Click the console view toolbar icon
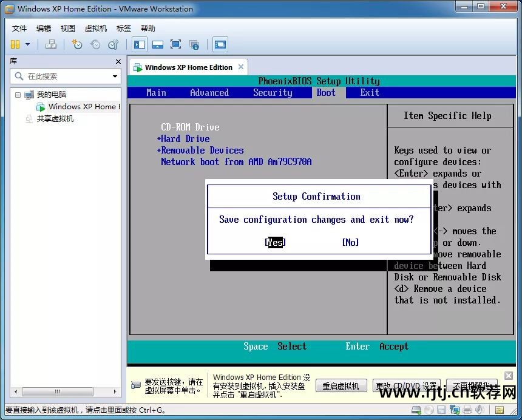The image size is (522, 420). (x=220, y=44)
